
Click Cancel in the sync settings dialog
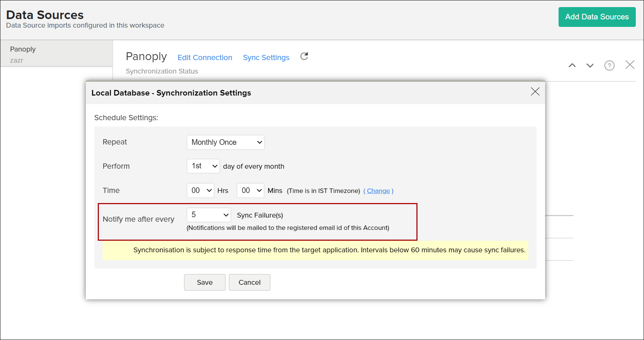(x=249, y=282)
